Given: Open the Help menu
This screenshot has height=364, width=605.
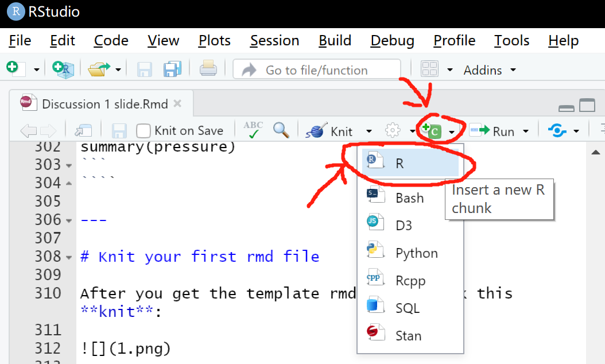Looking at the screenshot, I should [563, 41].
